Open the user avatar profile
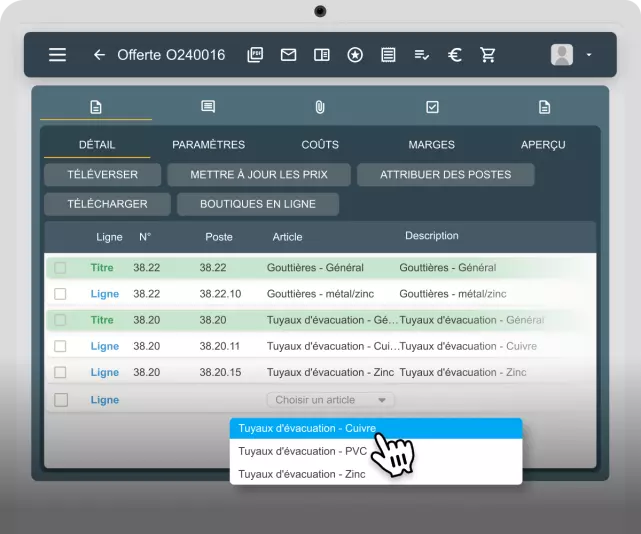 pos(562,55)
